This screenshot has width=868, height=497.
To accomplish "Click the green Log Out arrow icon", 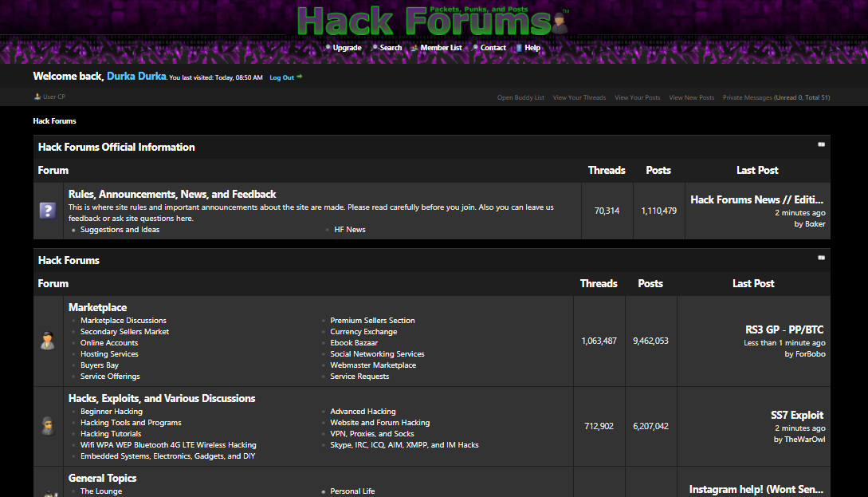I will [300, 77].
